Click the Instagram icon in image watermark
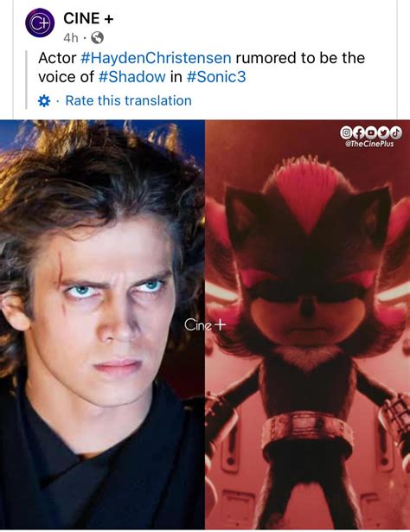The image size is (410, 532). [x=346, y=133]
